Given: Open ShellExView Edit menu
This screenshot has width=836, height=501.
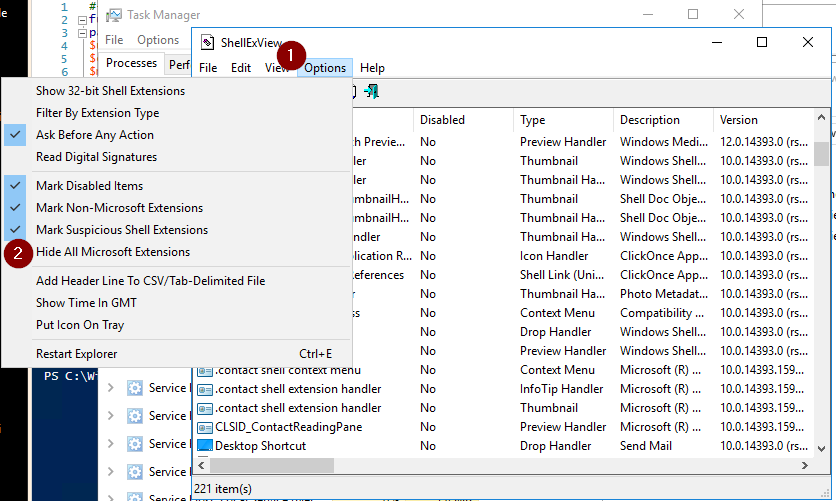Looking at the screenshot, I should point(241,68).
